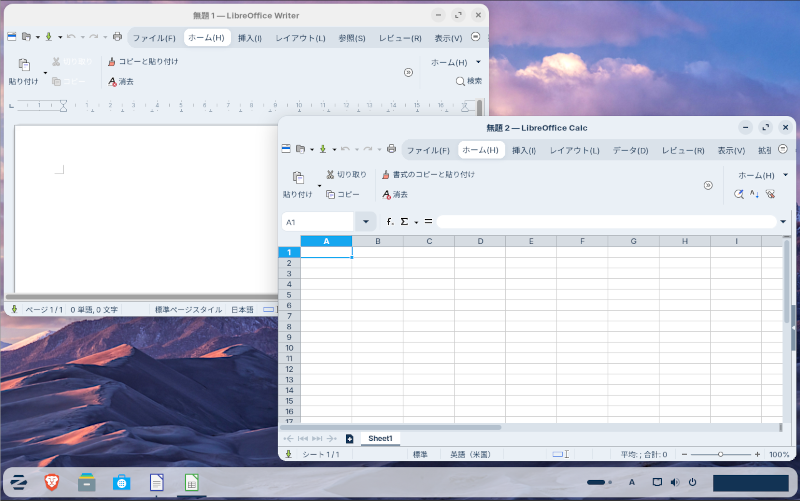The height and width of the screenshot is (501, 800).
Task: Click the Redo arrow in Calc toolbar
Action: (x=368, y=149)
